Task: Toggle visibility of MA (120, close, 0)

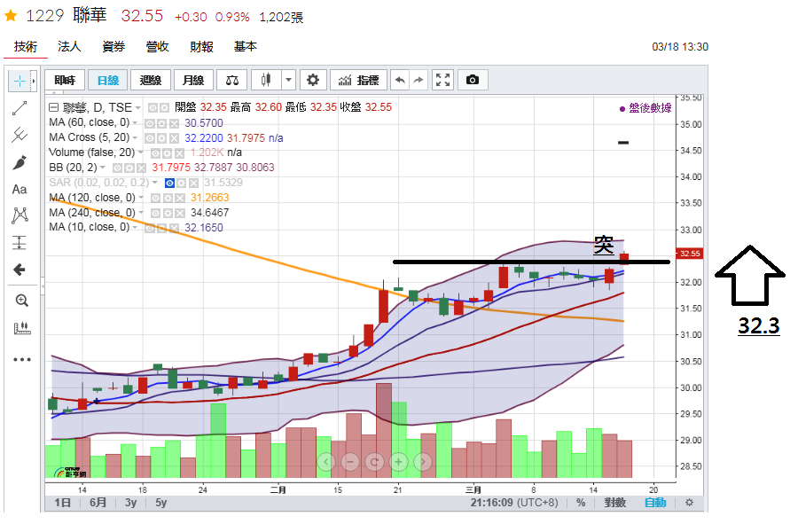Action: click(x=155, y=198)
